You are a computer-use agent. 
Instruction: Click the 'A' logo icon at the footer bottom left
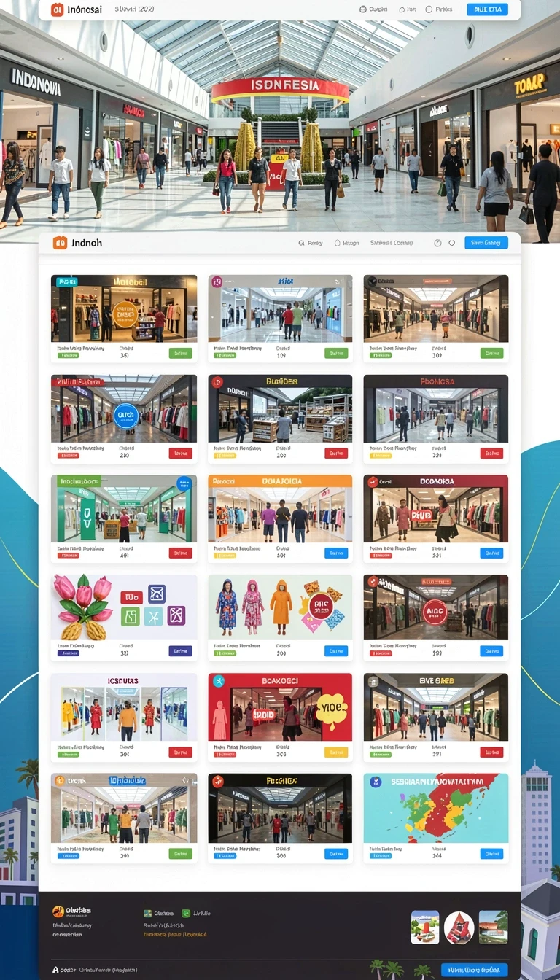tap(55, 970)
